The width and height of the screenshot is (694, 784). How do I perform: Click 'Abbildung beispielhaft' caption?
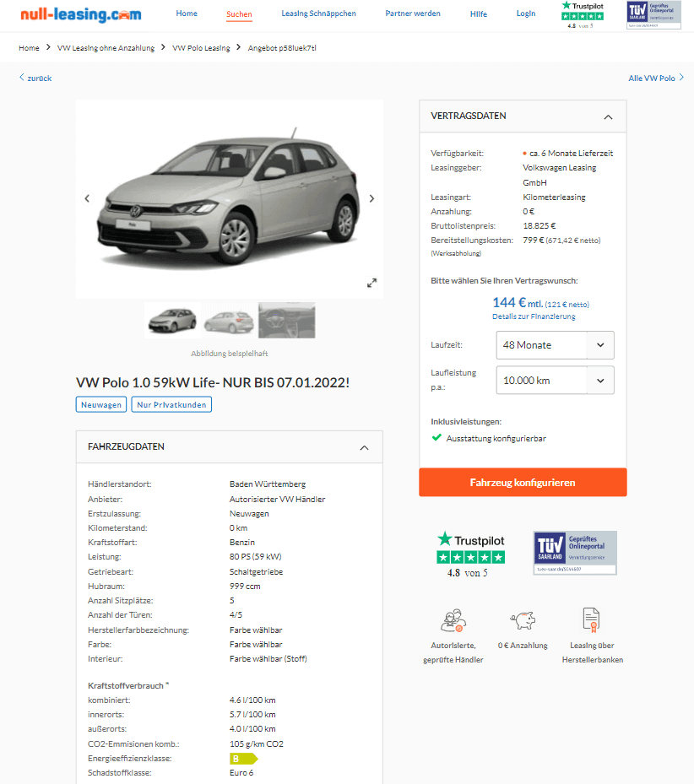pos(229,354)
